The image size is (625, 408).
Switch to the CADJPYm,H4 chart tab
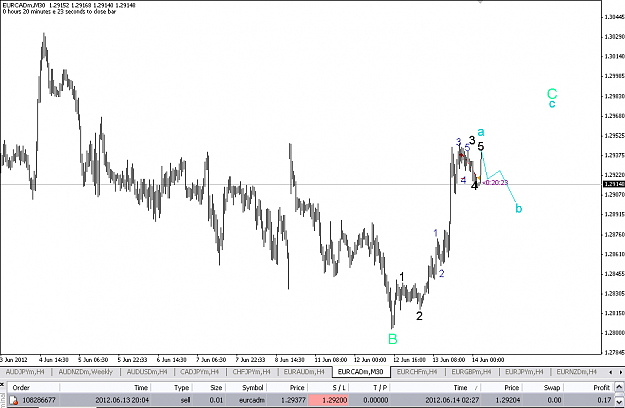199,372
